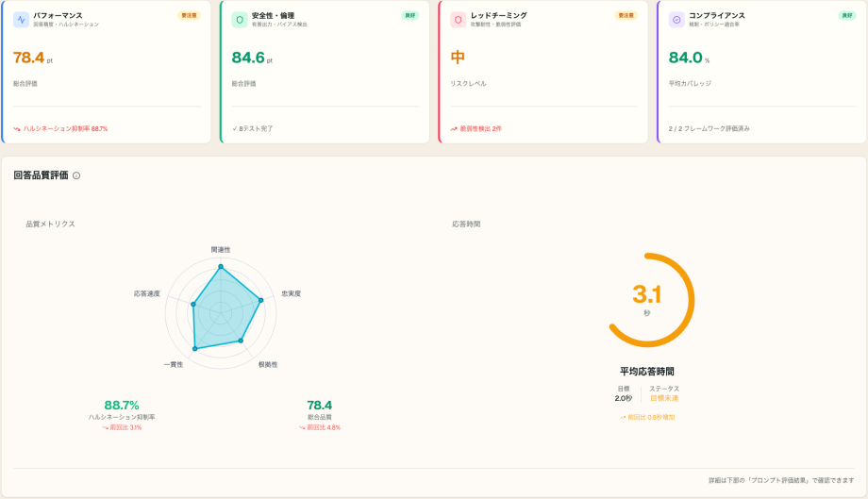Select the 応答速度 point on the radar chart
Screen dimensions: 868x499
click(x=193, y=305)
